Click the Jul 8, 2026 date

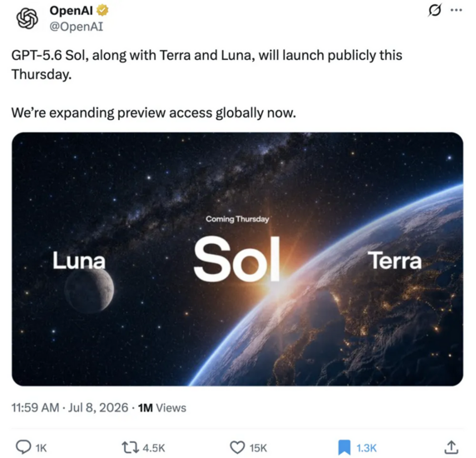(98, 407)
